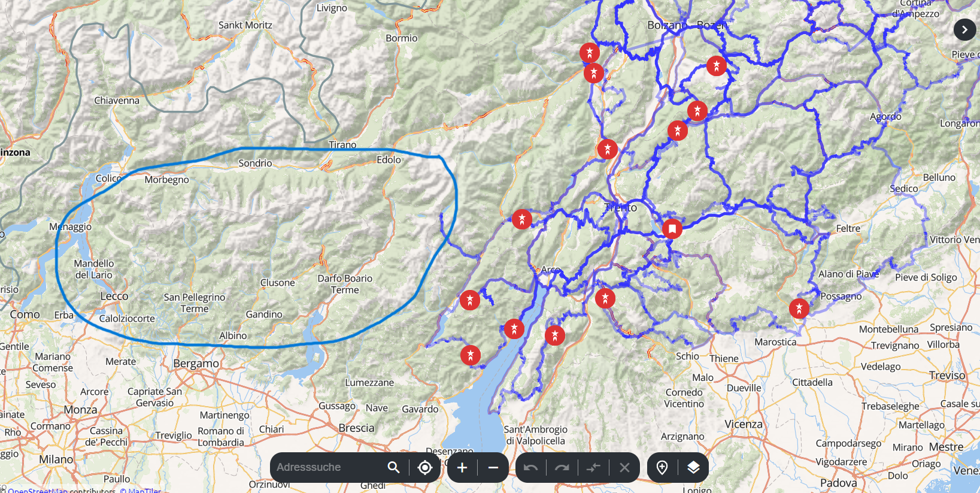
Task: Zoom out with the minus button
Action: (x=493, y=467)
